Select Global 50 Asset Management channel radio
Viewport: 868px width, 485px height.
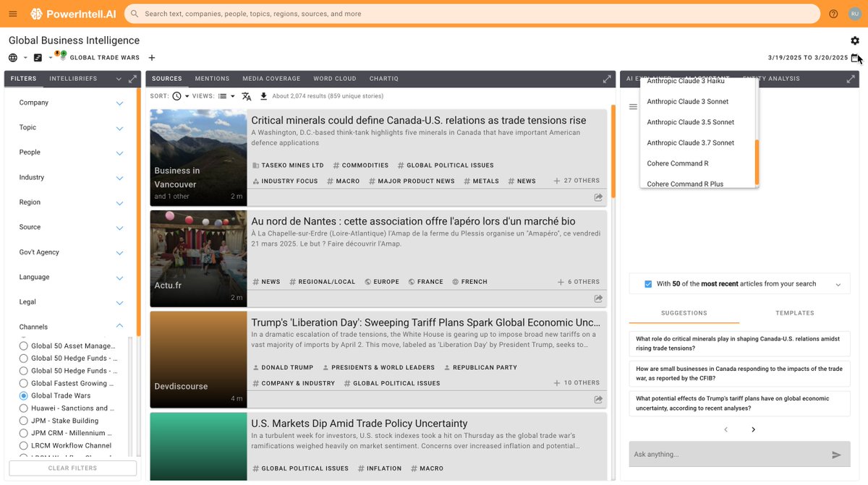click(24, 346)
